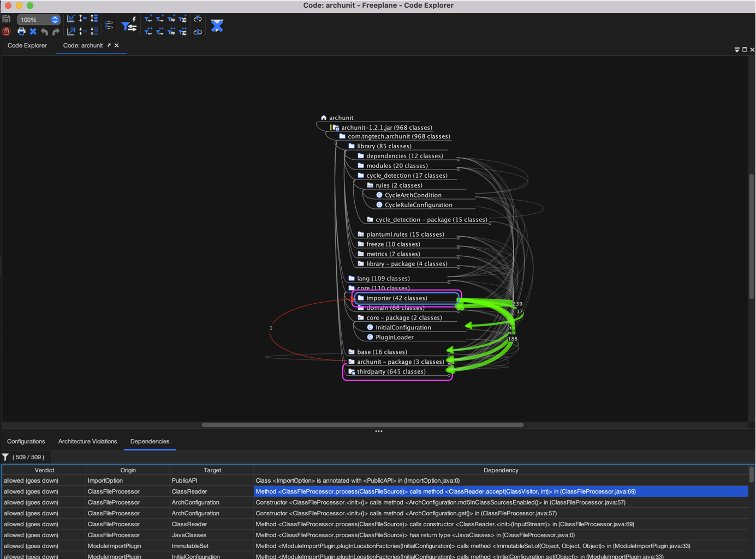The width and height of the screenshot is (756, 559).
Task: Toggle fold circle of freeze (10 classes) node
Action: (458, 248)
